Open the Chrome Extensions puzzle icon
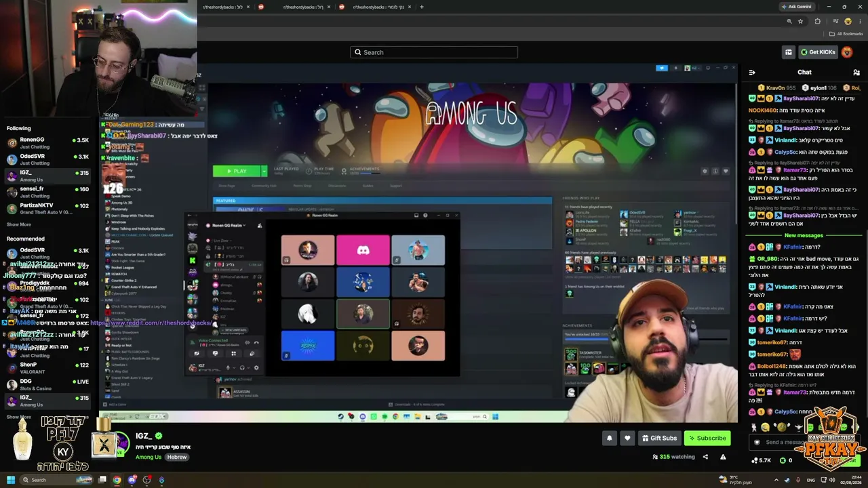This screenshot has width=868, height=488. click(817, 22)
